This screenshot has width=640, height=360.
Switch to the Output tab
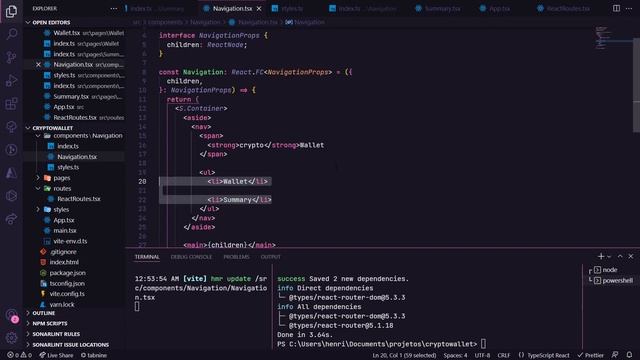point(270,257)
